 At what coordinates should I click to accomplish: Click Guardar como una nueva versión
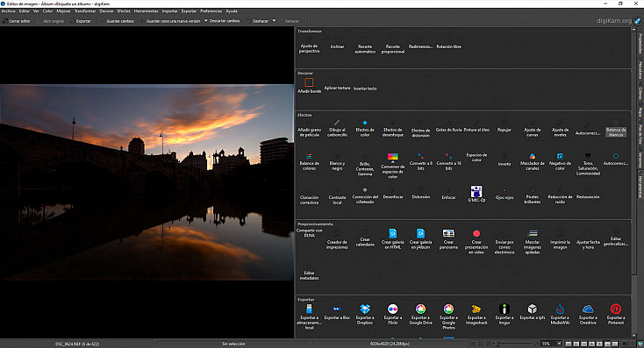pos(170,20)
